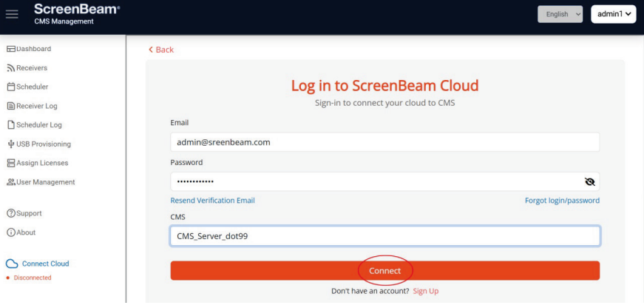Open the admin1 user dropdown
Image resolution: width=644 pixels, height=308 pixels.
coord(613,14)
